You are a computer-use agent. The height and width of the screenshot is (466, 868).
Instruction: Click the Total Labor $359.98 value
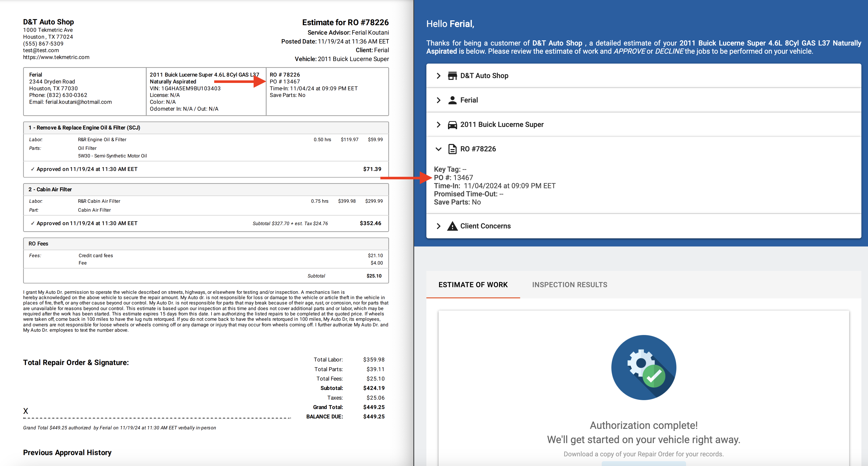tap(374, 360)
